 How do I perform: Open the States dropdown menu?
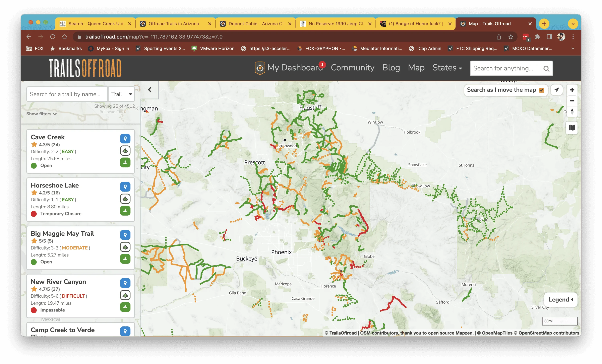[x=447, y=68]
